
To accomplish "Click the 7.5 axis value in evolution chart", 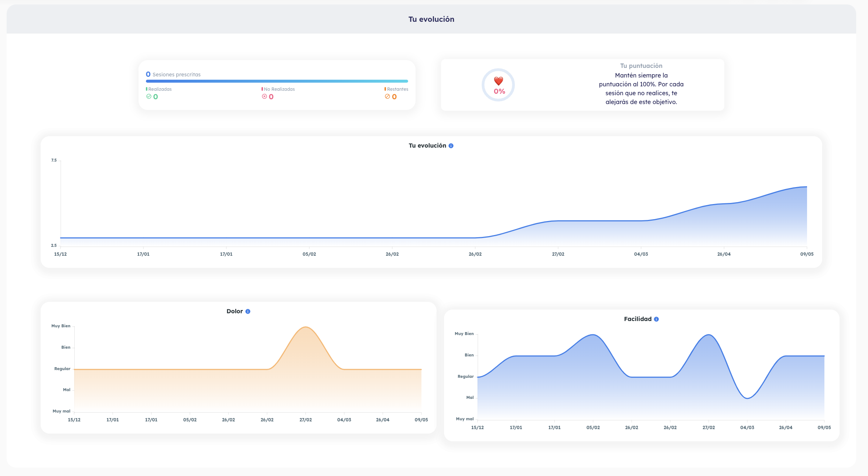I will coord(54,160).
